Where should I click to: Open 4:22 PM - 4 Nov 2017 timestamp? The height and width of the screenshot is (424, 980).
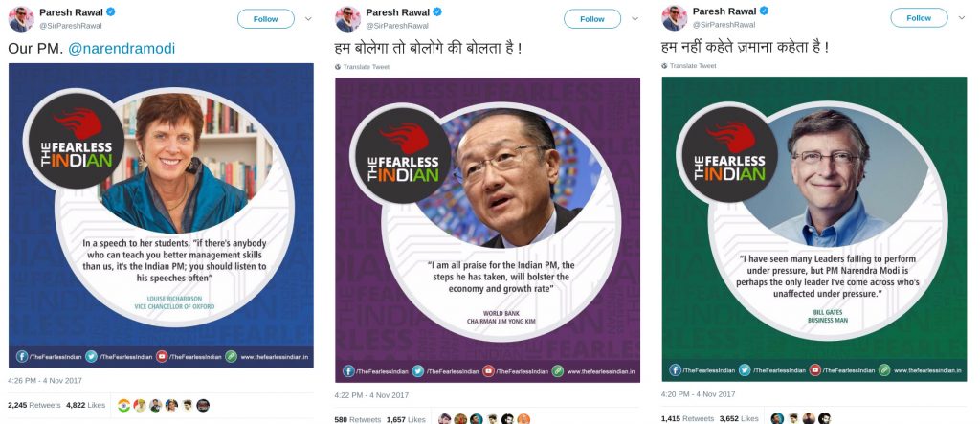[371, 395]
